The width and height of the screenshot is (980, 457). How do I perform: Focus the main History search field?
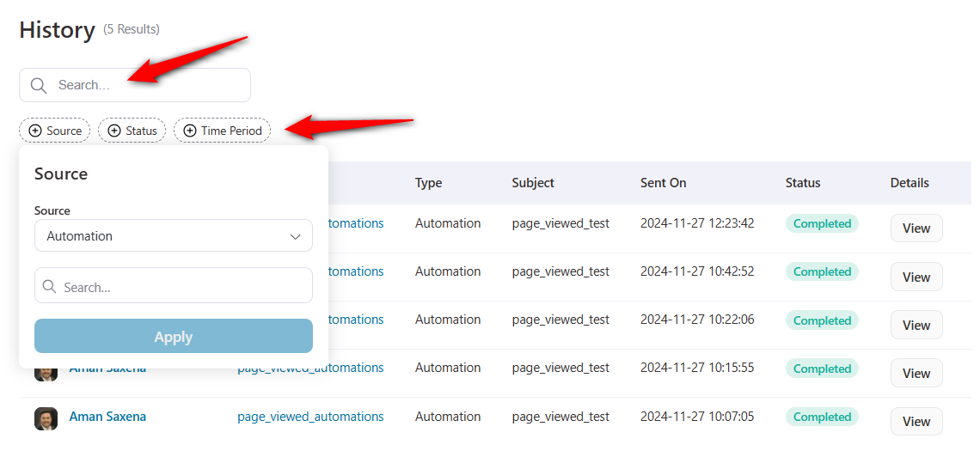click(135, 85)
